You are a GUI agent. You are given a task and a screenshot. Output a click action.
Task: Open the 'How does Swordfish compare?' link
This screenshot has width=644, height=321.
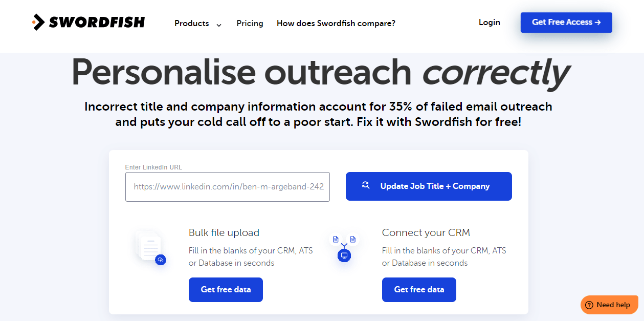pyautogui.click(x=336, y=23)
